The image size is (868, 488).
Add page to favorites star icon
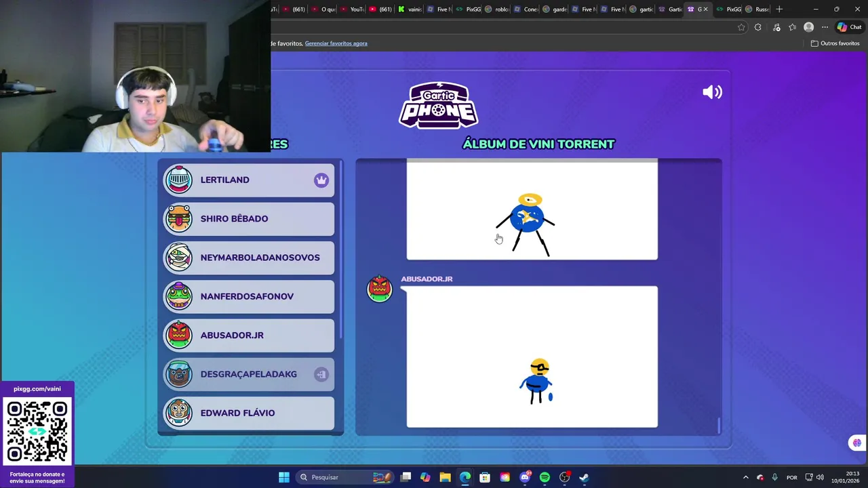tap(741, 27)
